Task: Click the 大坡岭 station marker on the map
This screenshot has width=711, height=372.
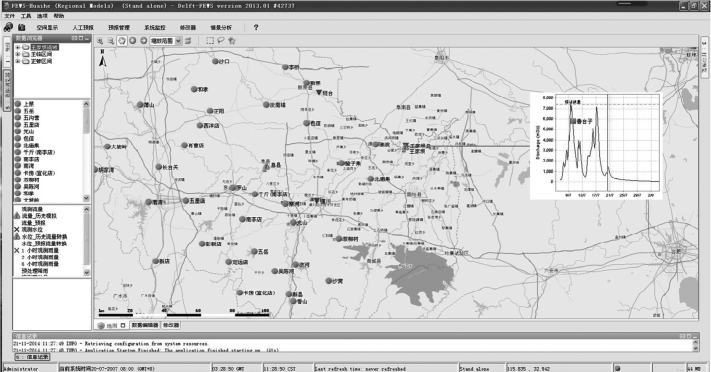Action: (x=107, y=147)
